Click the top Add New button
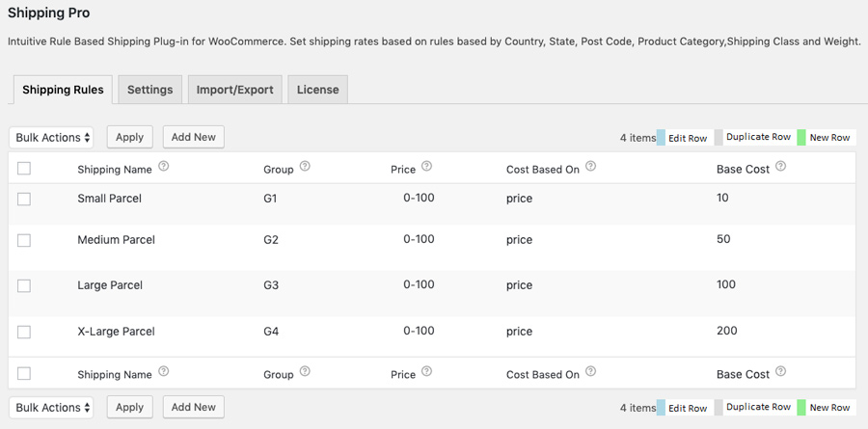Image resolution: width=868 pixels, height=429 pixels. click(x=193, y=137)
